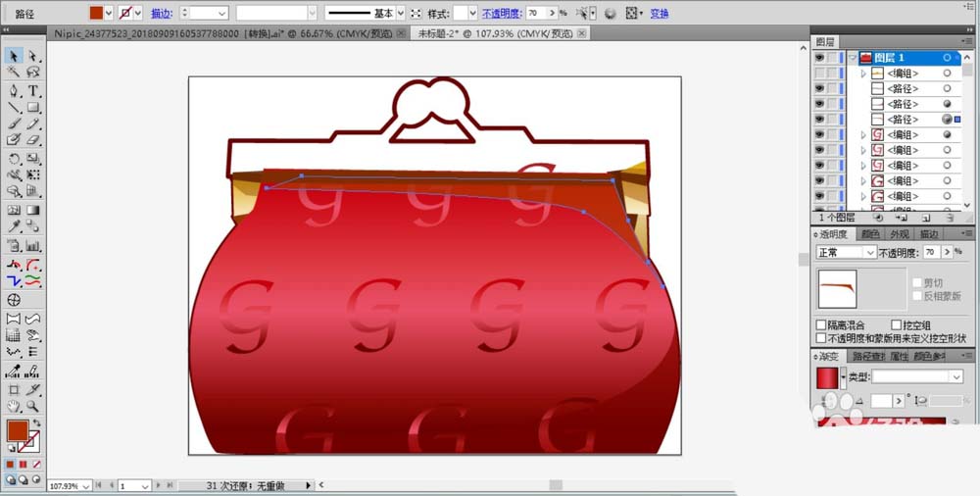
Task: Select the Eyedropper tool
Action: [x=14, y=226]
